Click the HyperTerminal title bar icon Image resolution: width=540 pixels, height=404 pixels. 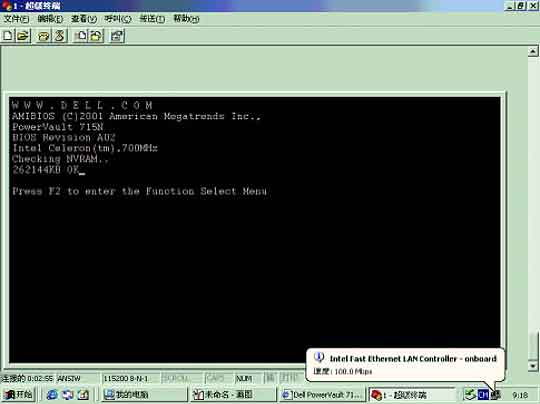coord(6,6)
